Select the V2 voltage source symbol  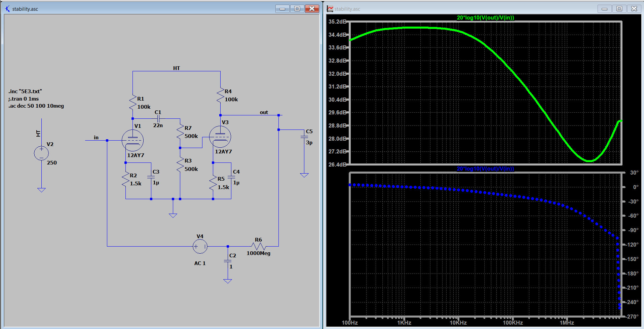(x=41, y=153)
